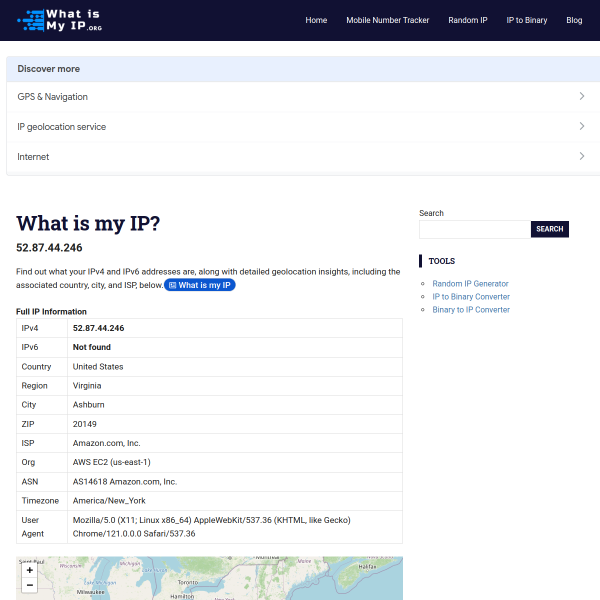Click the TOOLS sidebar heading
The width and height of the screenshot is (600, 600).
[x=442, y=261]
